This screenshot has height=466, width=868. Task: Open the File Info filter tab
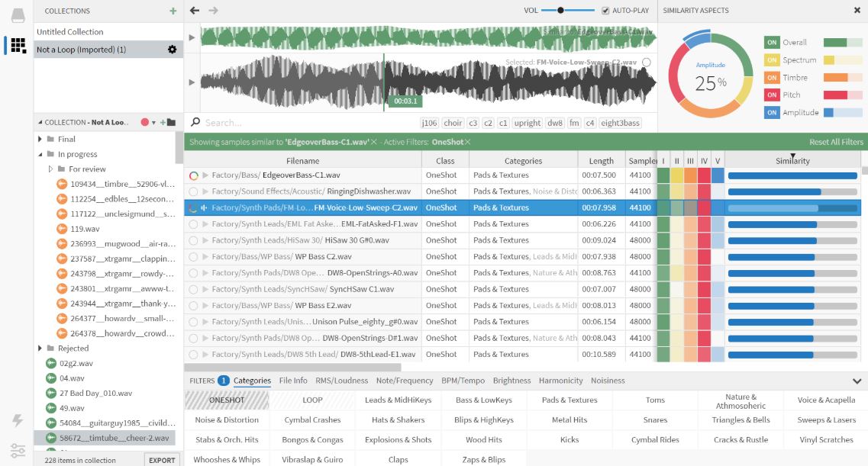[293, 381]
